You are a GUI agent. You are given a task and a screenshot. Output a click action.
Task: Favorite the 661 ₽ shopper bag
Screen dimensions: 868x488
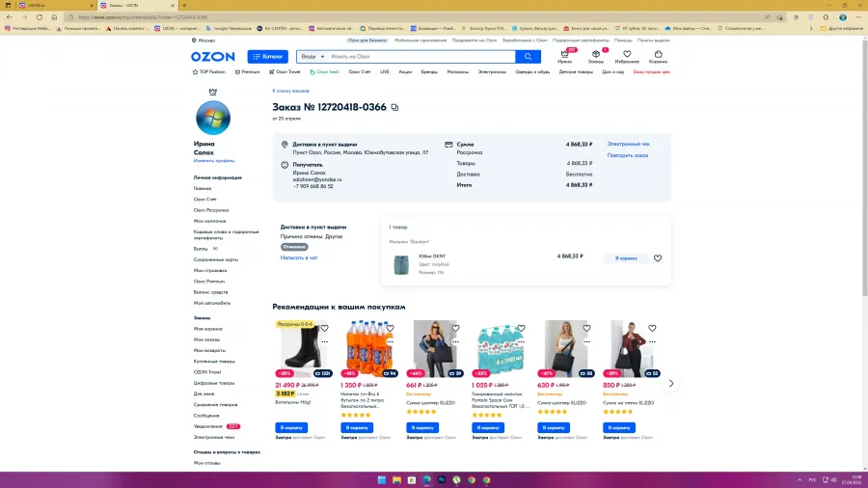click(x=455, y=328)
